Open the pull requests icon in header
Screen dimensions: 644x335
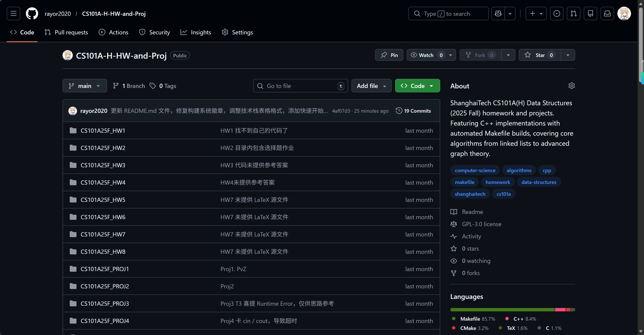click(x=573, y=14)
